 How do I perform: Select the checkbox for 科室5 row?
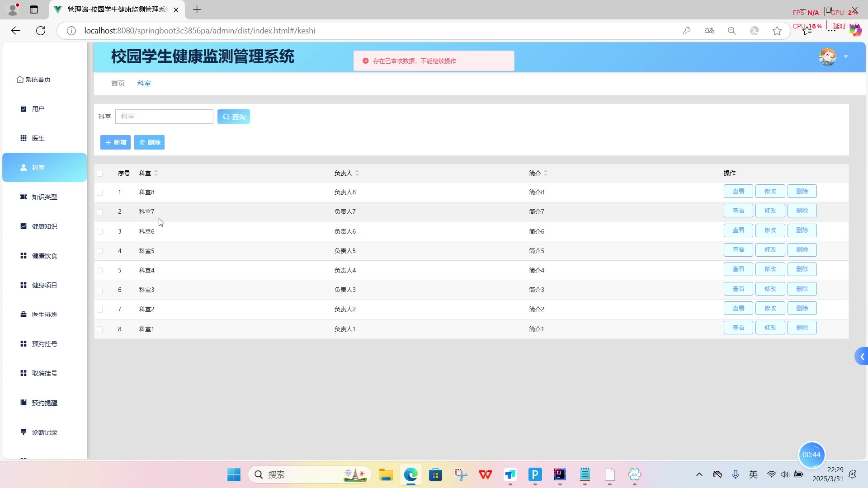pos(100,251)
